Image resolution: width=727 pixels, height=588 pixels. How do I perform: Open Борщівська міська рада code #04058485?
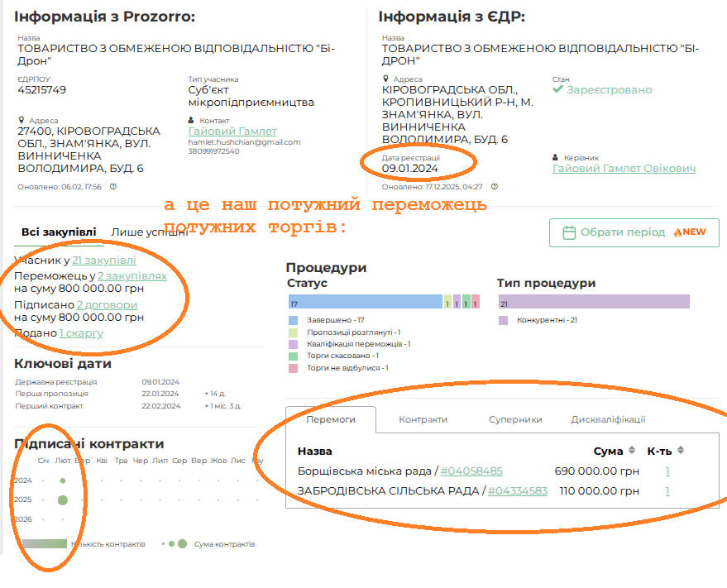point(471,471)
